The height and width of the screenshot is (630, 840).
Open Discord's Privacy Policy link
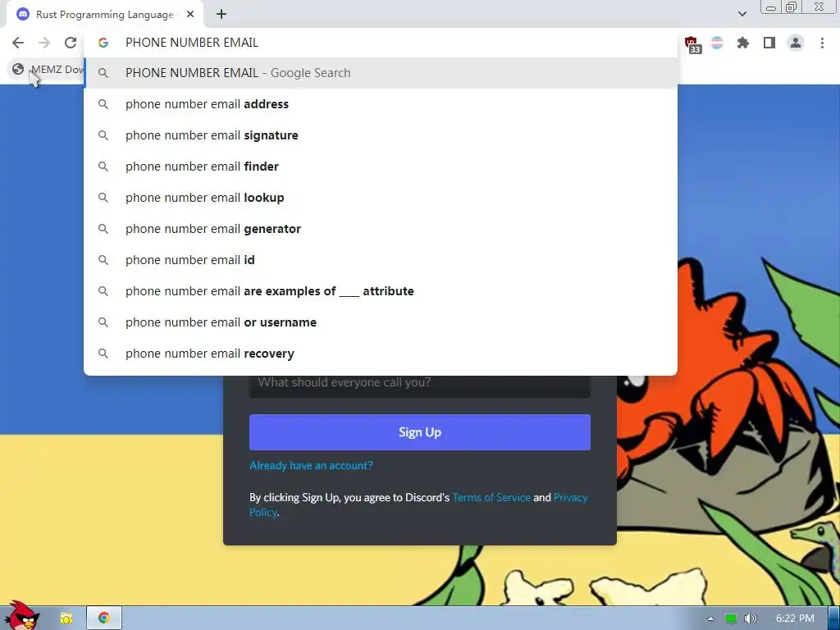click(571, 497)
